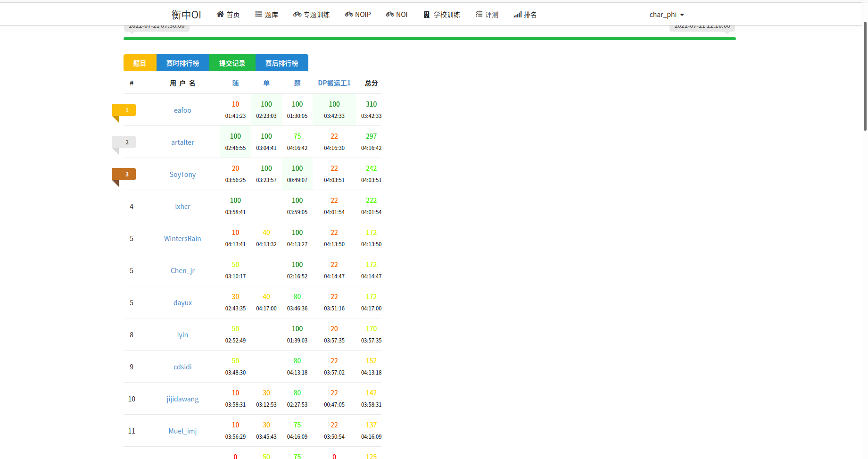The height and width of the screenshot is (459, 868).
Task: Click the green contest progress bar
Action: pyautogui.click(x=430, y=39)
